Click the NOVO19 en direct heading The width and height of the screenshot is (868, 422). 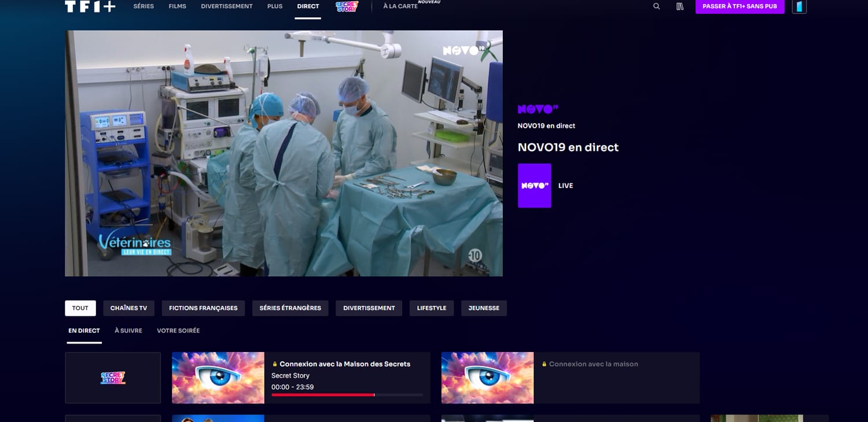[x=568, y=147]
